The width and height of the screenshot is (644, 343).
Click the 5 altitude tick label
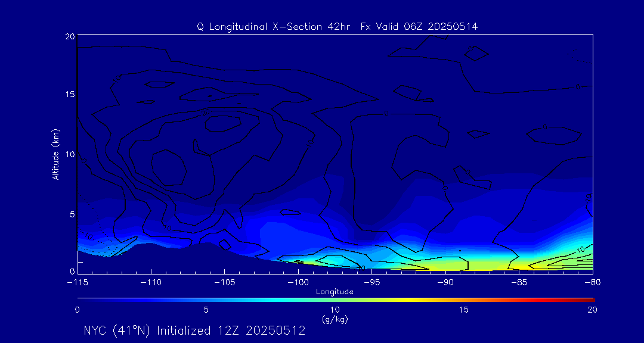[x=72, y=214]
